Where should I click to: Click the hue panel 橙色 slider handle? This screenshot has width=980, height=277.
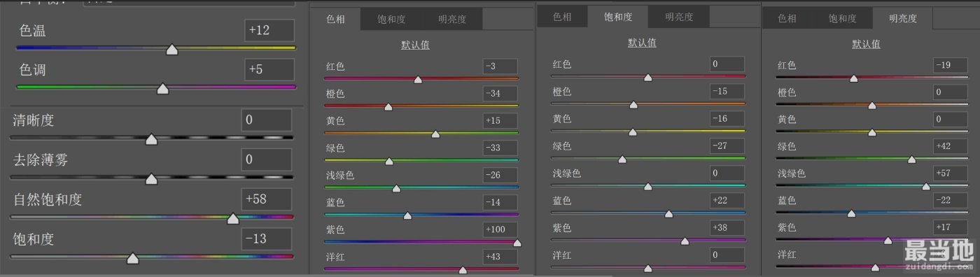pos(388,107)
